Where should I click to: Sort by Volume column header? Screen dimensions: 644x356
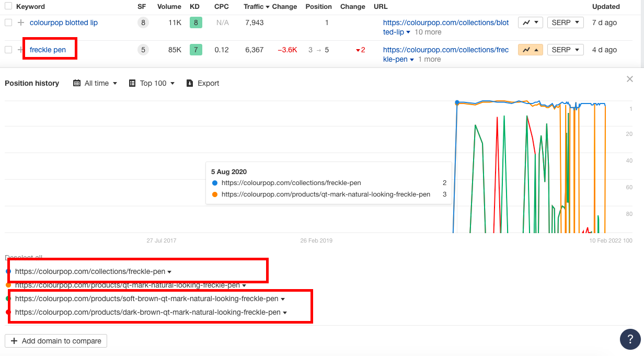click(x=169, y=7)
